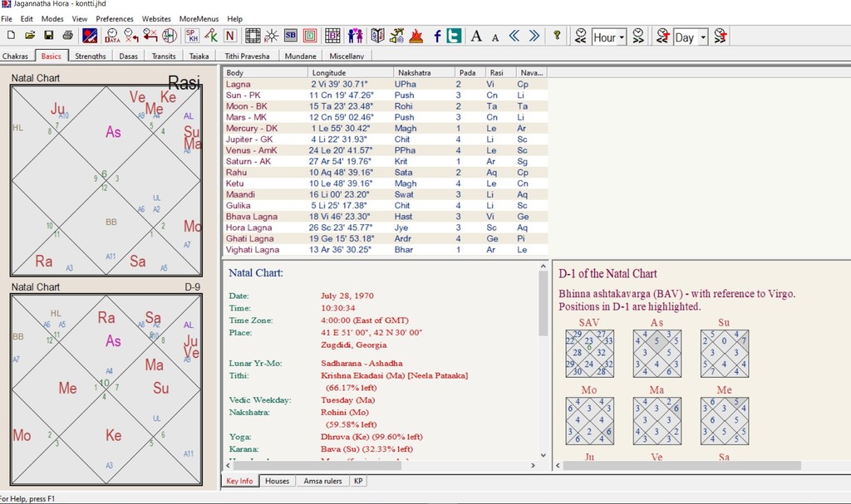The width and height of the screenshot is (851, 504).
Task: Click the grid with B icon
Action: pos(332,36)
